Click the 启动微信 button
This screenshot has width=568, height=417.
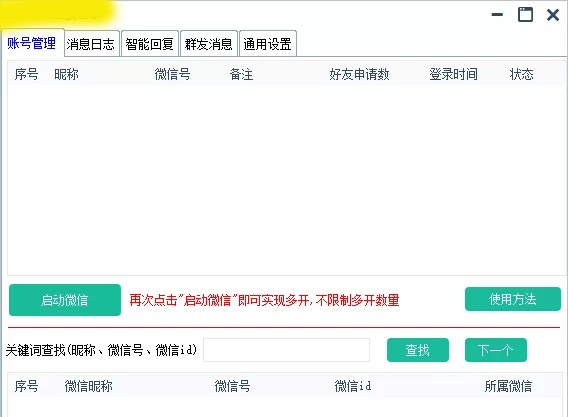coord(65,300)
